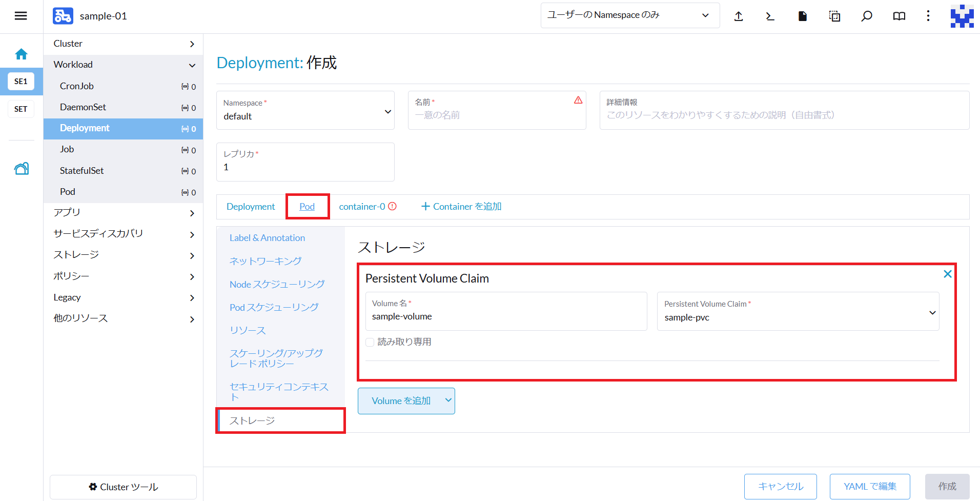Copy KubeConfig to clipboard icon

(x=834, y=16)
